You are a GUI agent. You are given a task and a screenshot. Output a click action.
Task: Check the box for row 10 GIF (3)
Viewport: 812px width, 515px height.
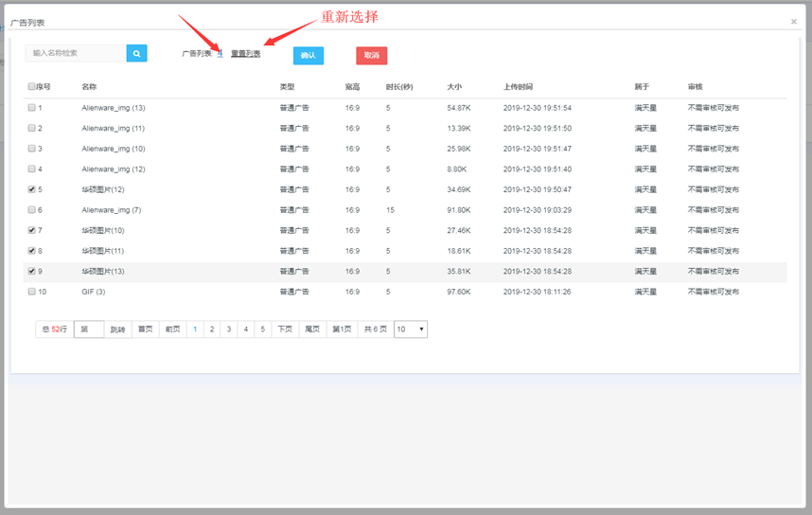pyautogui.click(x=31, y=292)
